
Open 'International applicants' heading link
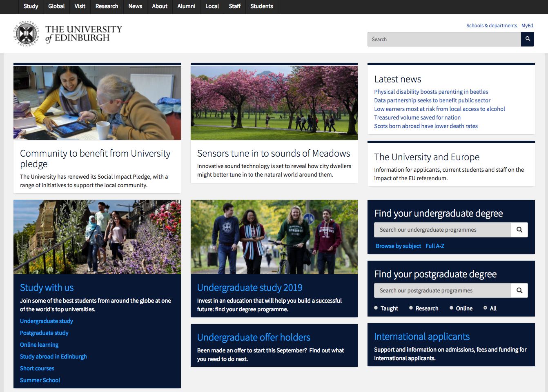[x=422, y=337]
